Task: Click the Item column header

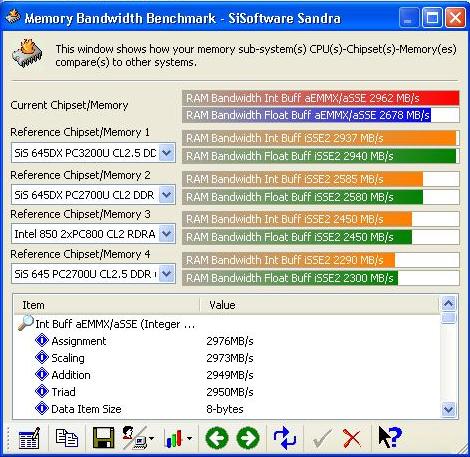Action: (x=107, y=305)
